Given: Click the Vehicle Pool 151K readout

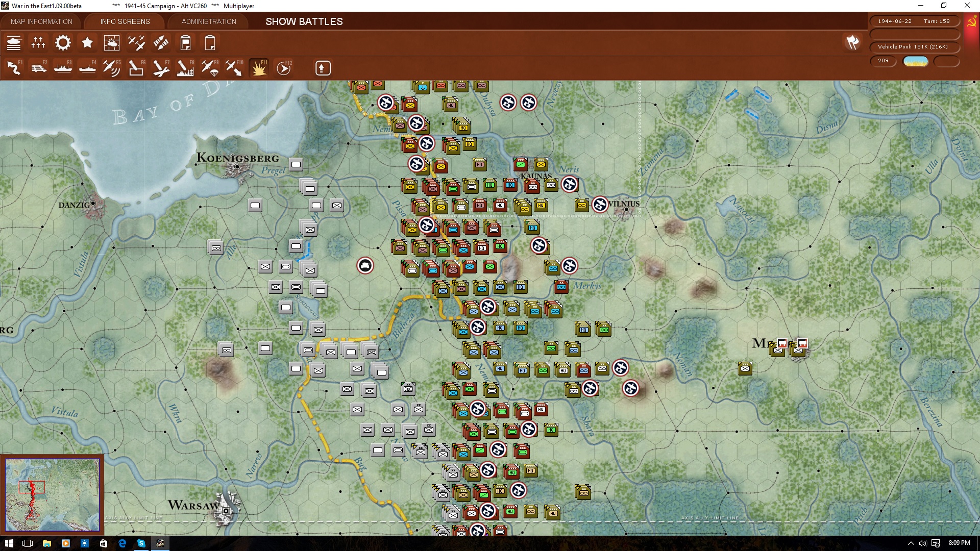Looking at the screenshot, I should [x=914, y=46].
